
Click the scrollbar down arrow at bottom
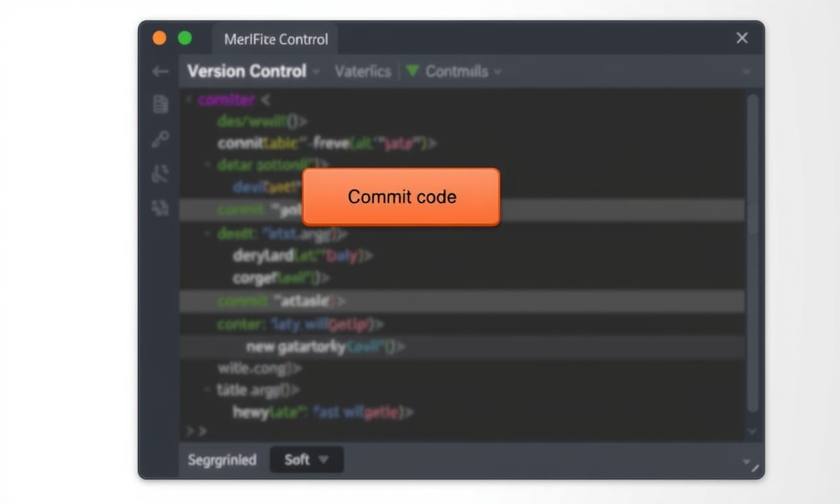tap(752, 432)
